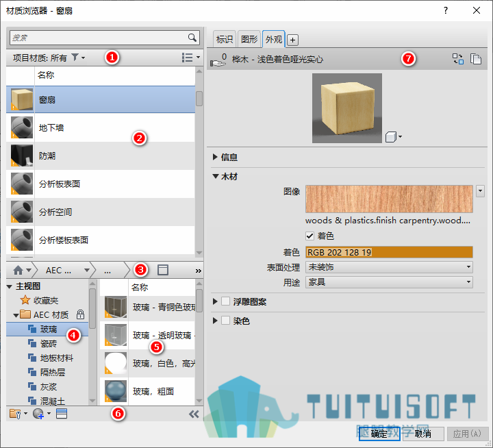Click the wood texture image swatch
The image size is (493, 448).
[x=389, y=199]
